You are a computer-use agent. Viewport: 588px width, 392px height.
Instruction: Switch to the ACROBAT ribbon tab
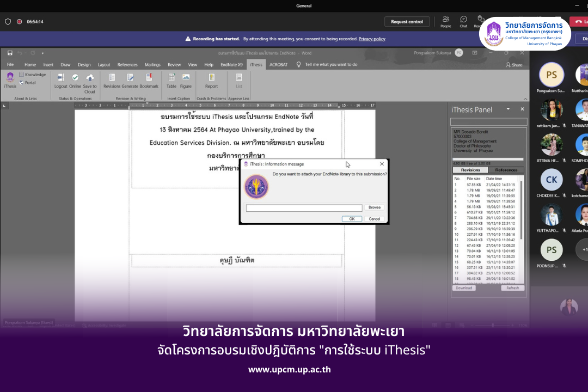[x=279, y=65]
